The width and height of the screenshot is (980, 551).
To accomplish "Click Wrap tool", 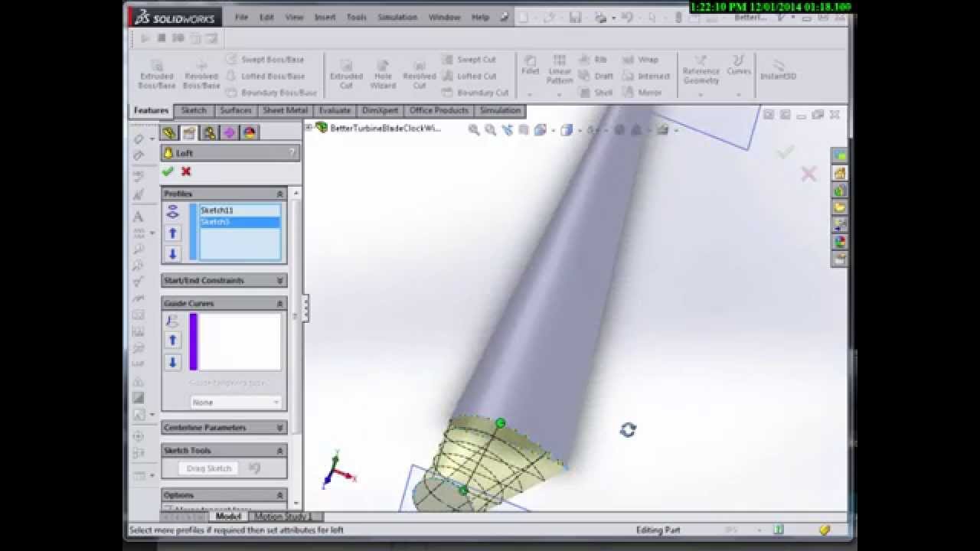I will (x=641, y=59).
